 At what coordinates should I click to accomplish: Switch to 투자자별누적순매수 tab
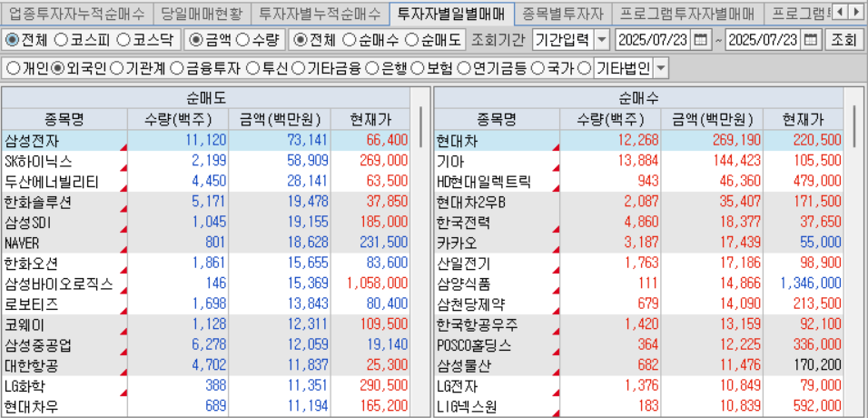pos(320,12)
